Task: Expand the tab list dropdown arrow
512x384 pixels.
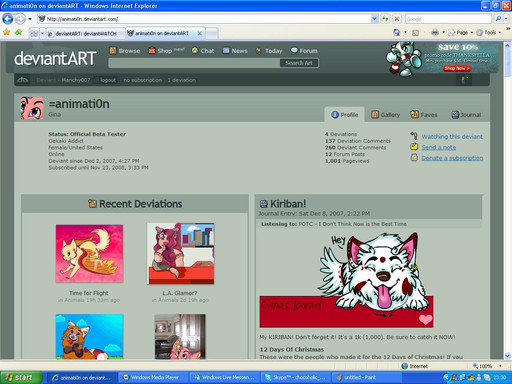Action: 42,33
